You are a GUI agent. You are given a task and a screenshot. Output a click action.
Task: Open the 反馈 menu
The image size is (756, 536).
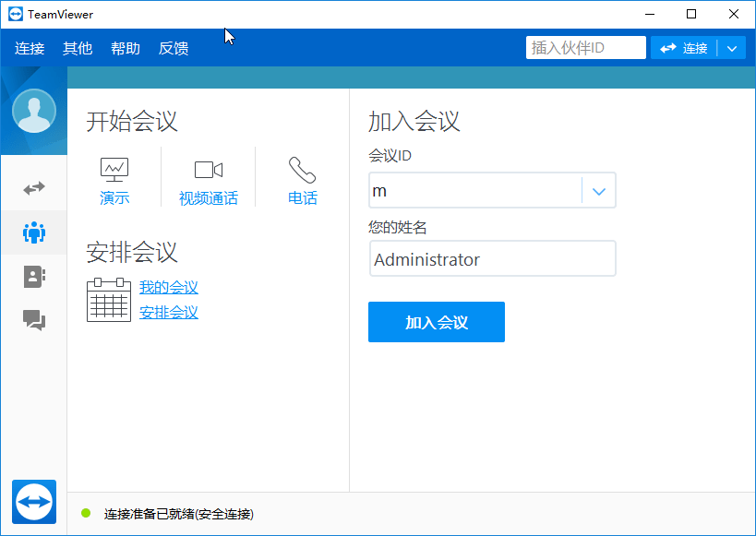[174, 48]
